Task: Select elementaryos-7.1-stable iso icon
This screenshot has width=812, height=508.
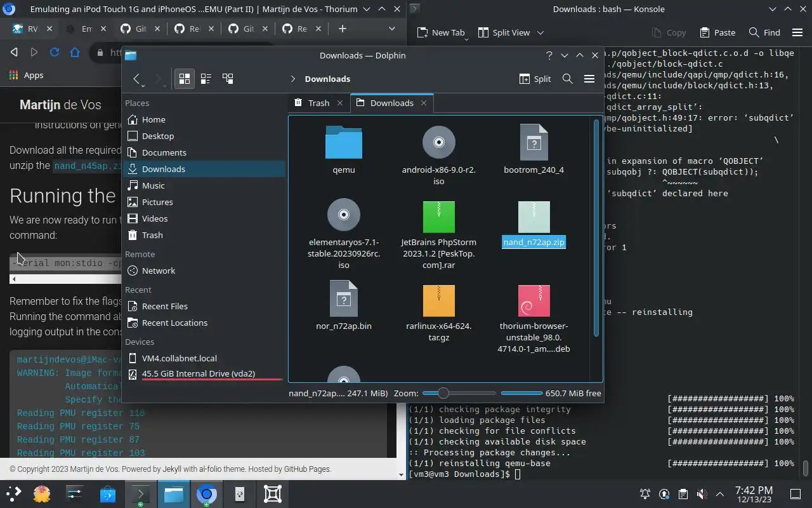Action: [x=344, y=215]
